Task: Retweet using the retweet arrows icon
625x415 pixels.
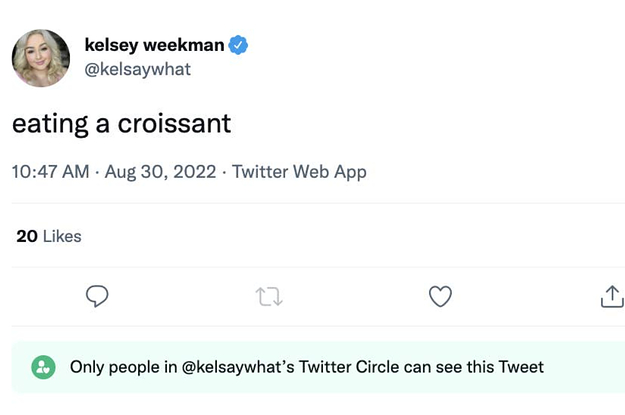Action: 269,296
